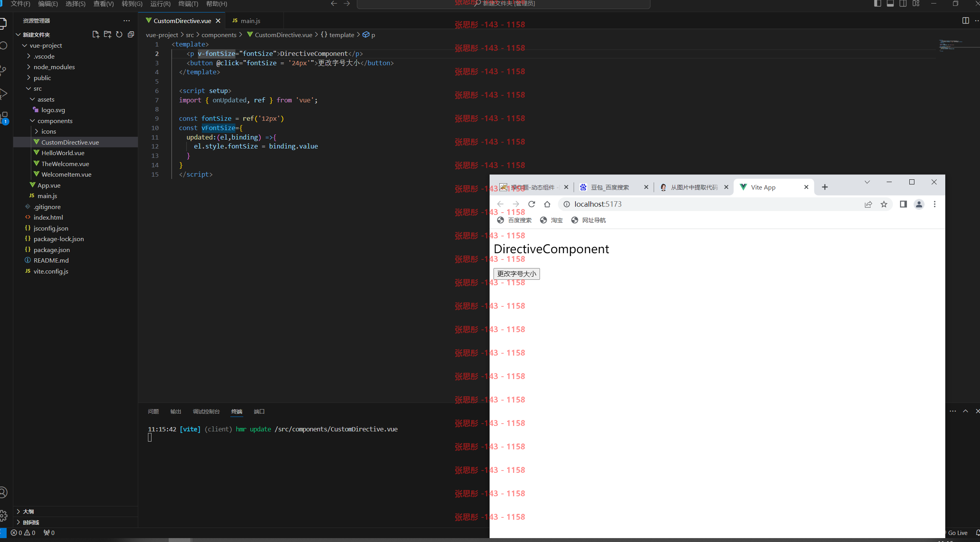The height and width of the screenshot is (542, 980).
Task: Reload the localhost page in browser
Action: click(531, 204)
